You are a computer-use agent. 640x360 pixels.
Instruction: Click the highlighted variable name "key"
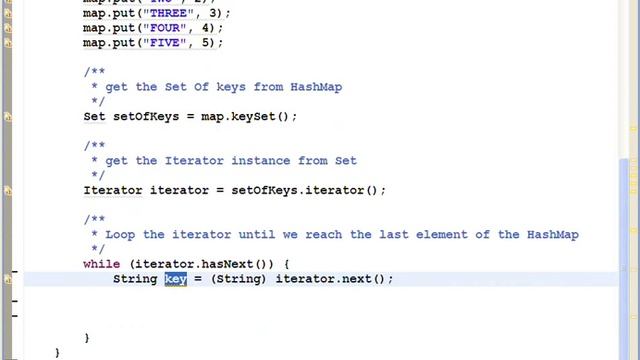176,279
